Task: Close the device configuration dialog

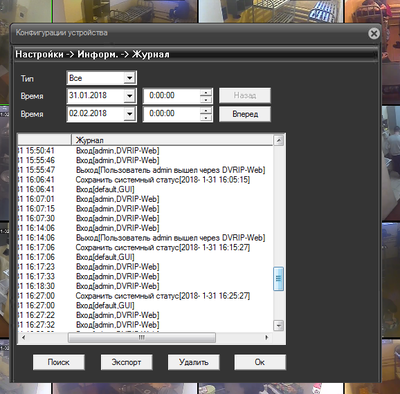Action: [374, 33]
